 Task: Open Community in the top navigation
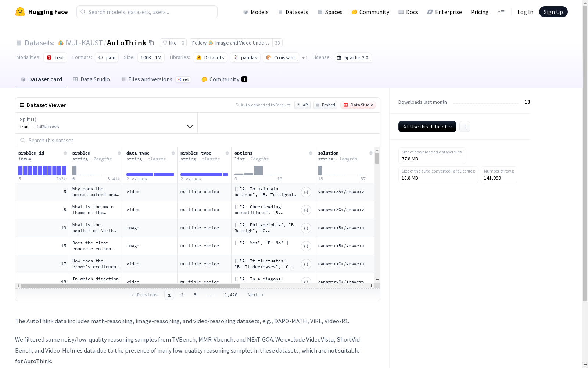pos(370,12)
